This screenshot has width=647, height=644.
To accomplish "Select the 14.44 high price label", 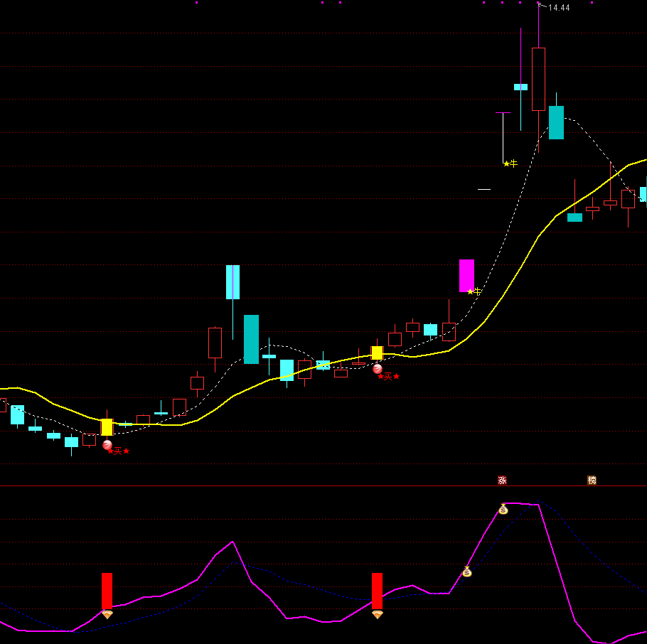I will point(559,8).
